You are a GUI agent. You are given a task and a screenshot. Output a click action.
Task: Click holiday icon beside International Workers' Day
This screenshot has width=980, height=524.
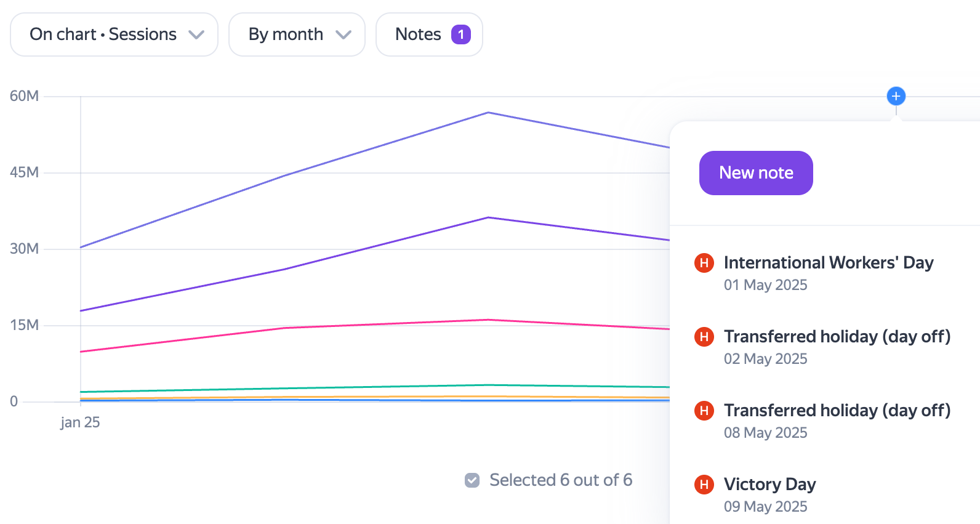click(x=704, y=263)
